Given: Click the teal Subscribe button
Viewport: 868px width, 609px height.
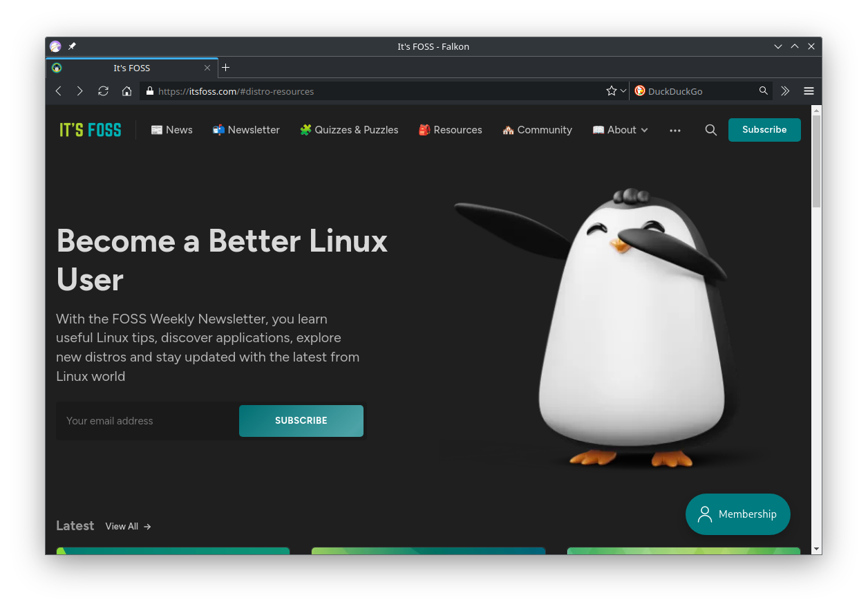Looking at the screenshot, I should (764, 130).
